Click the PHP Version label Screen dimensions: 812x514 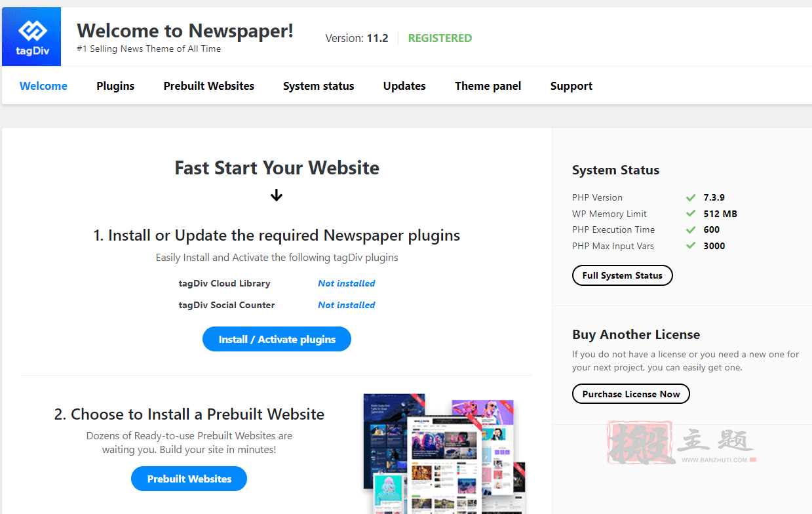point(597,197)
